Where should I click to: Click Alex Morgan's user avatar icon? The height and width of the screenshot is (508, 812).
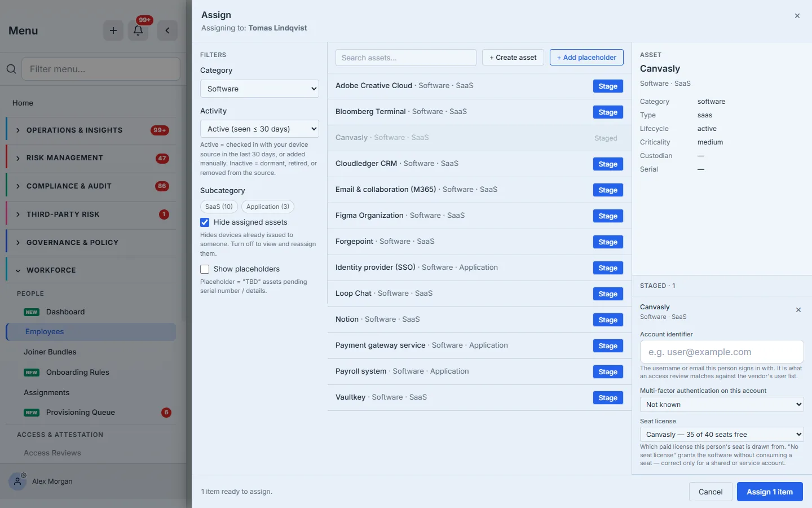coord(17,481)
